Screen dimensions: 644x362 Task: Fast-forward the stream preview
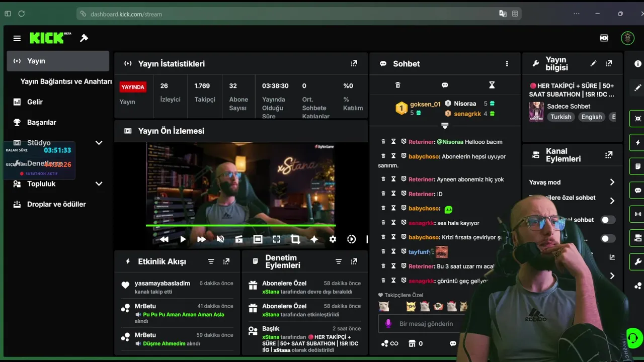(x=201, y=239)
